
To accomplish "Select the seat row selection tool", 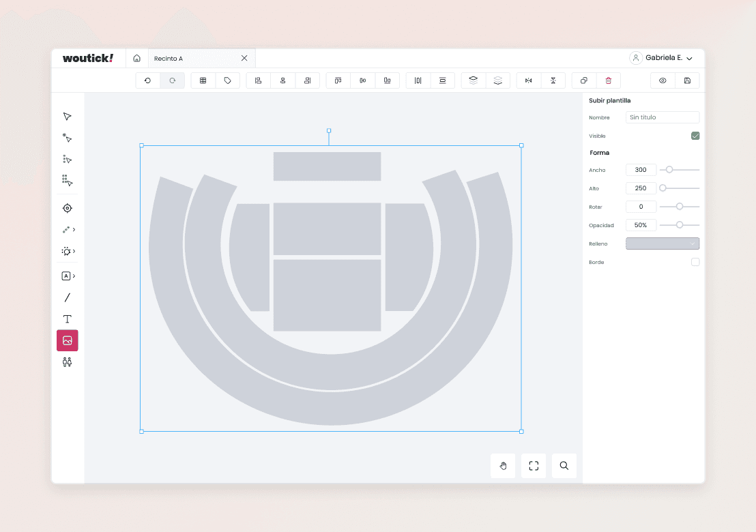I will click(x=67, y=160).
